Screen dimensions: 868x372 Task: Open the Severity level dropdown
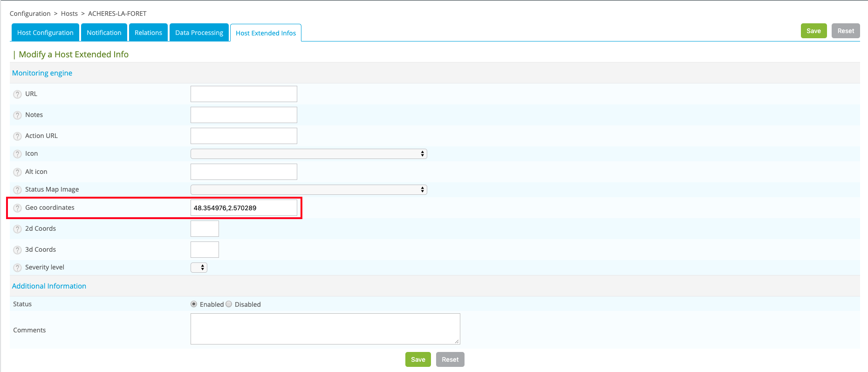tap(199, 268)
